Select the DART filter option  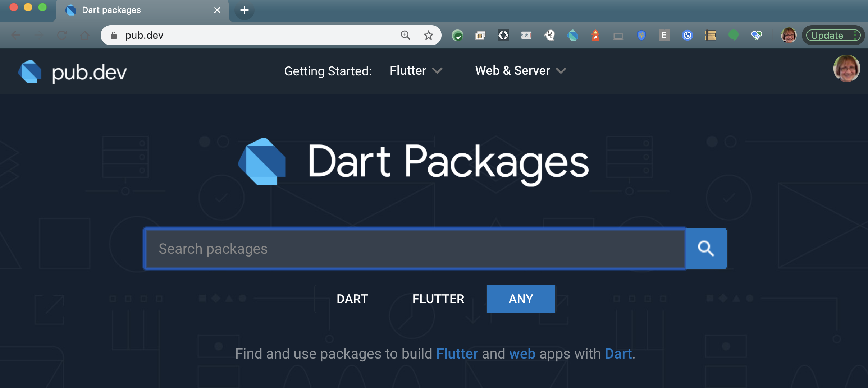[x=352, y=299]
